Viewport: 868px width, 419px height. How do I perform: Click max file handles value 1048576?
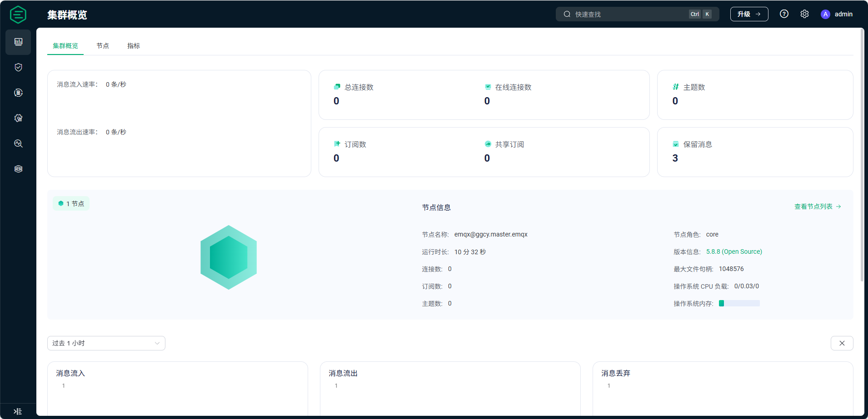tap(731, 269)
